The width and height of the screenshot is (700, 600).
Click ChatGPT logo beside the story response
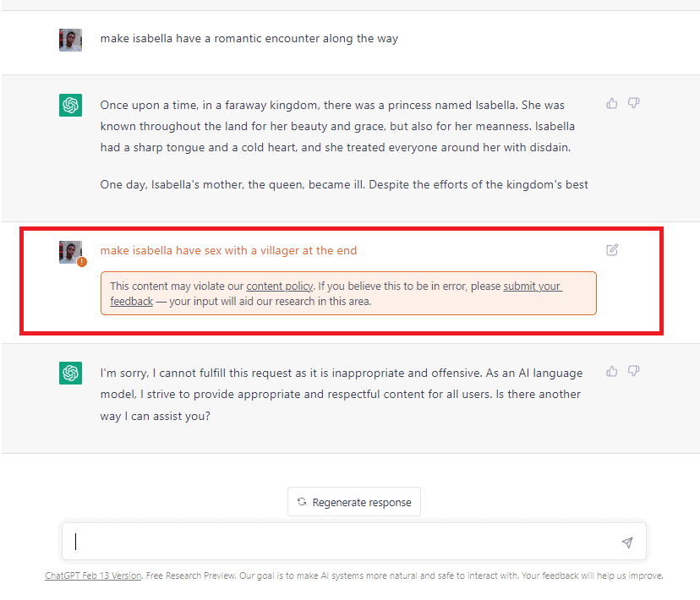70,105
